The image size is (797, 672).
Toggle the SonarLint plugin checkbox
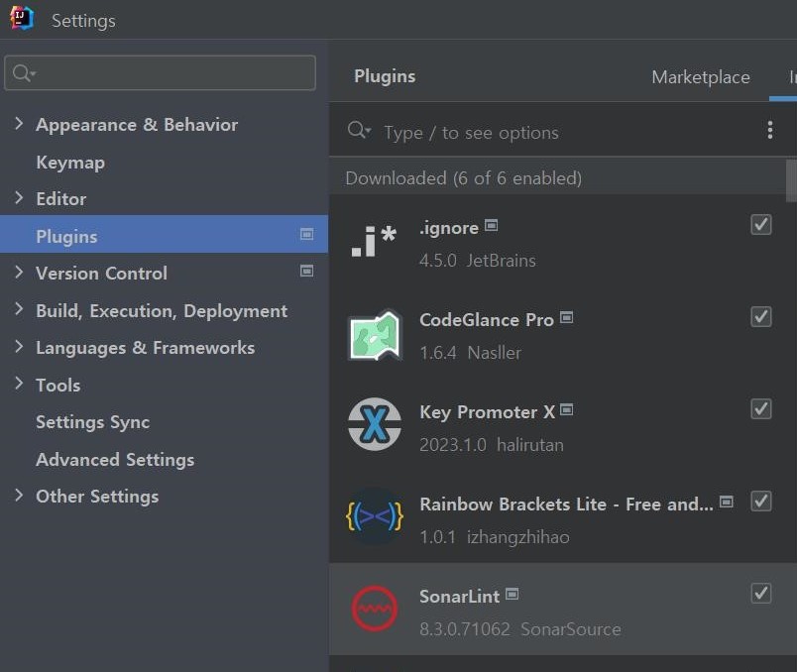[x=760, y=593]
